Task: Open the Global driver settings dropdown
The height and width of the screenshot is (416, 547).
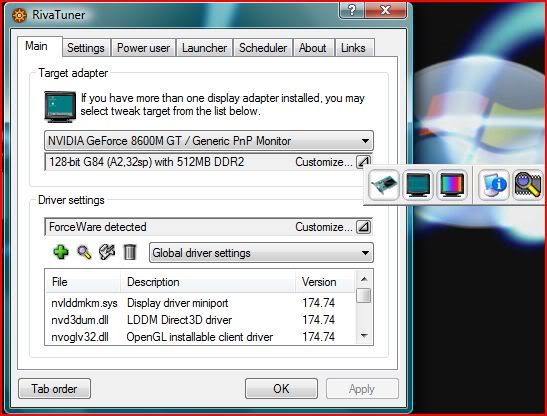Action: [261, 253]
